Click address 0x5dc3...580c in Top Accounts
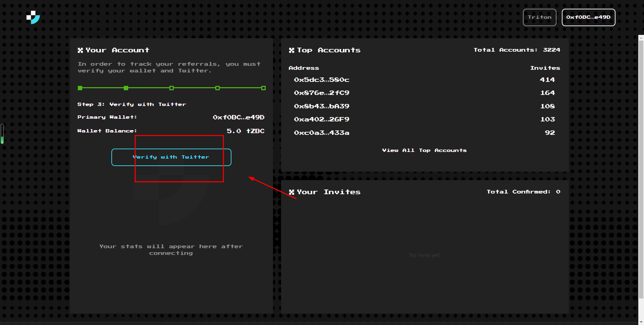The width and height of the screenshot is (644, 325). pyautogui.click(x=321, y=80)
